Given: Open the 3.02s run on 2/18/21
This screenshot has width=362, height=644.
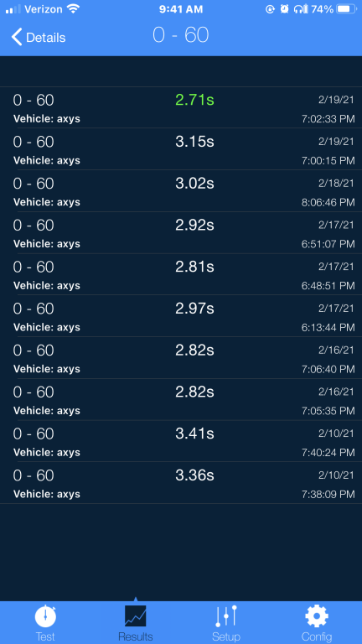Looking at the screenshot, I should pyautogui.click(x=181, y=191).
